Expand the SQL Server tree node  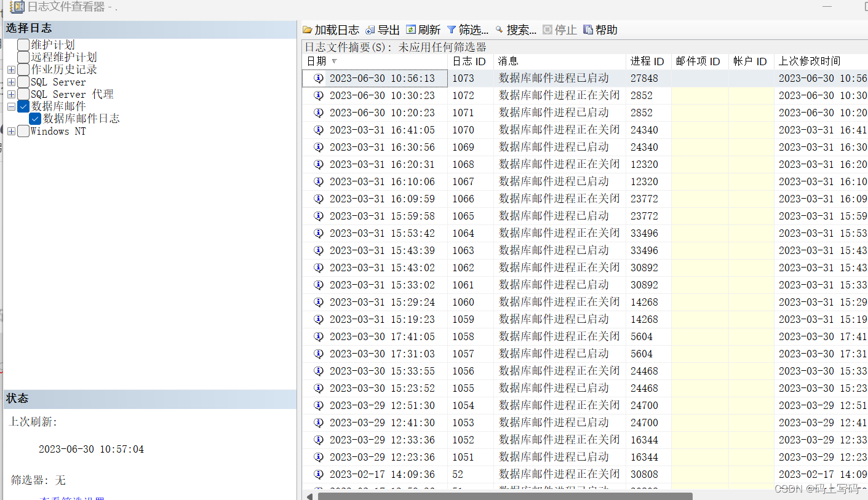pyautogui.click(x=11, y=82)
